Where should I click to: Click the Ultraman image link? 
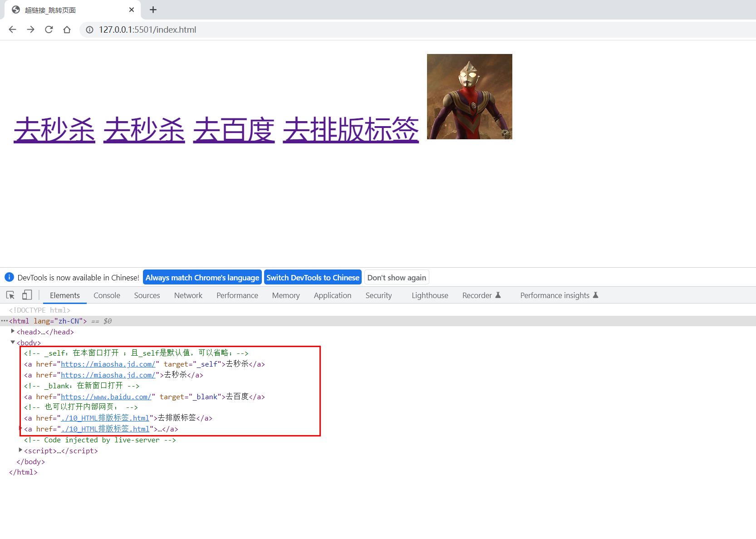pyautogui.click(x=470, y=97)
